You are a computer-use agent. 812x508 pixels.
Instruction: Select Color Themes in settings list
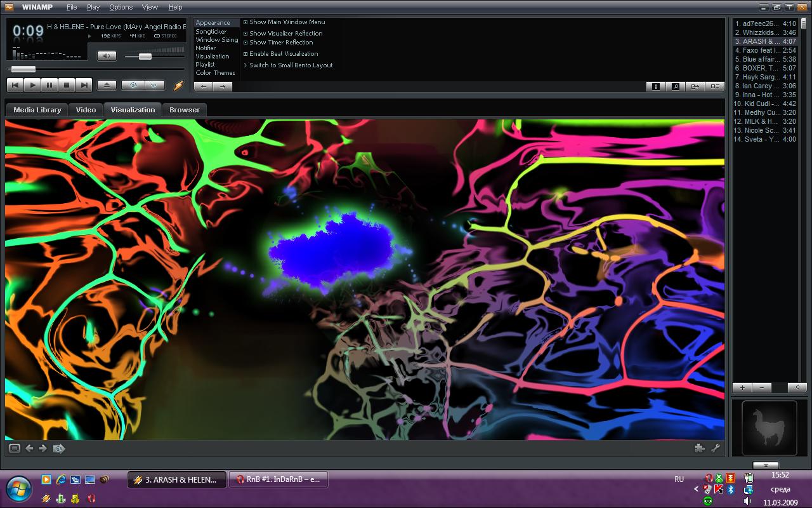pyautogui.click(x=215, y=73)
